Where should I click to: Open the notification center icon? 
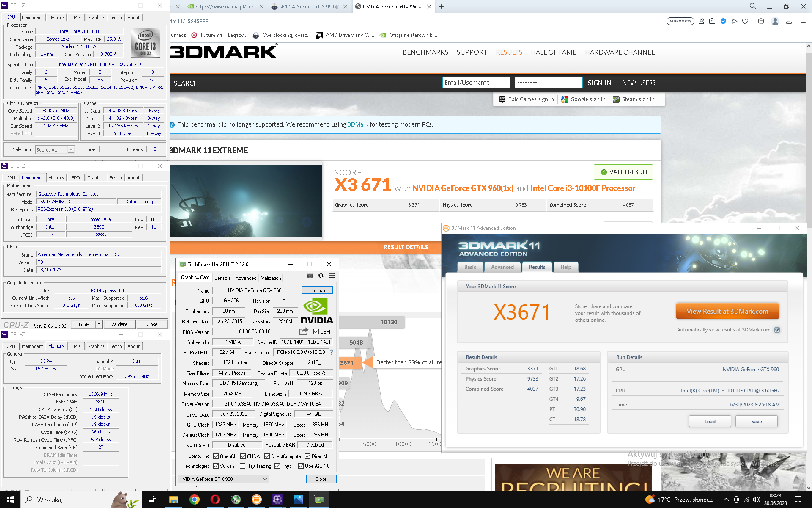[798, 500]
